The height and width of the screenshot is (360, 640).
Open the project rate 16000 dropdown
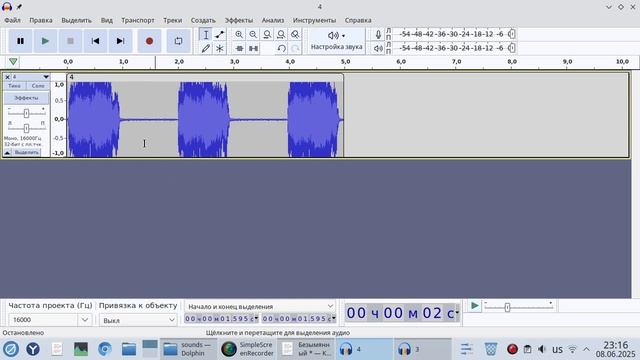coord(84,320)
